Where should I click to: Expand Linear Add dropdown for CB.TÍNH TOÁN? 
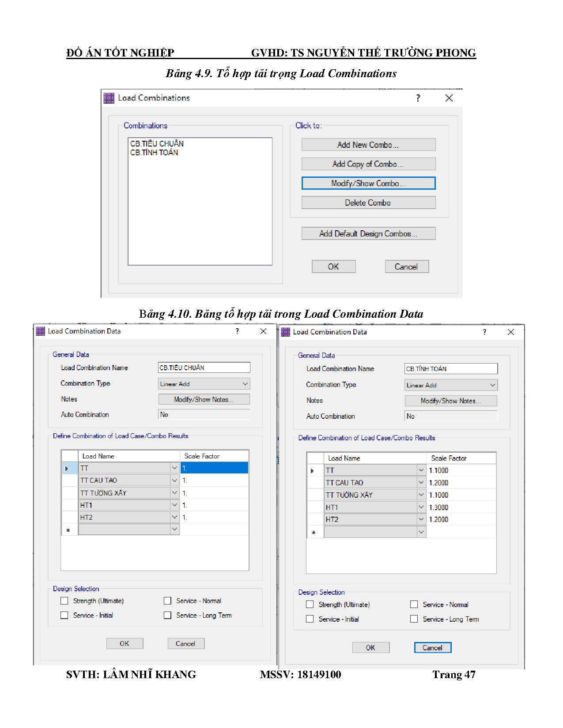pos(492,385)
